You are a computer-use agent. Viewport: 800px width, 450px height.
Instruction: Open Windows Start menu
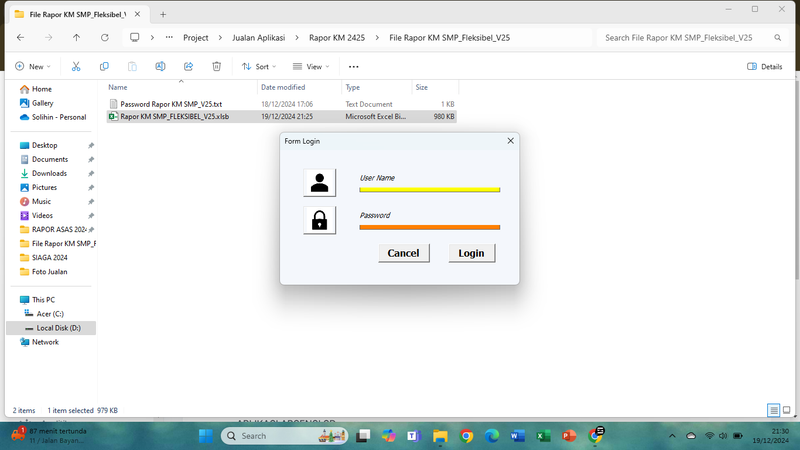pyautogui.click(x=206, y=436)
